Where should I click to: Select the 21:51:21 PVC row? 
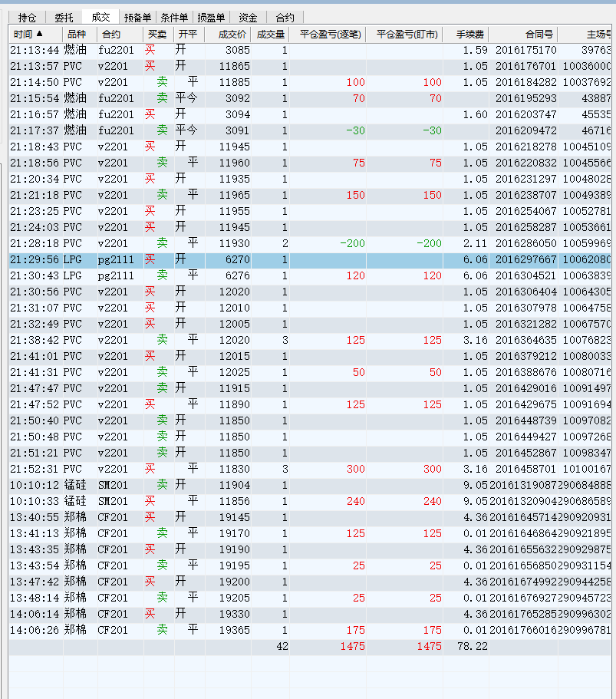coord(310,453)
